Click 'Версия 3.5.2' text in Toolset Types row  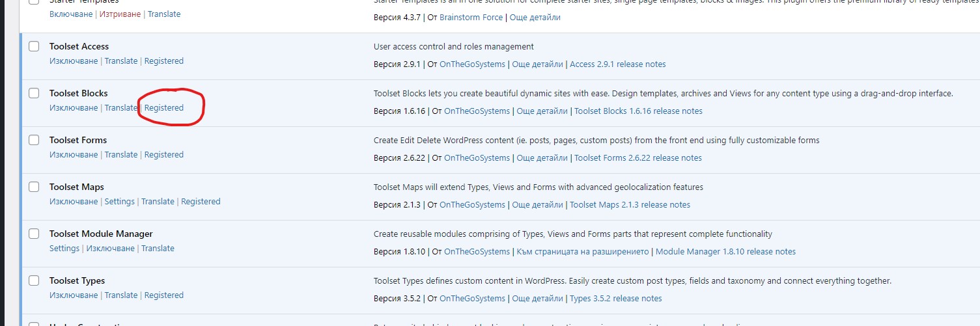(x=397, y=298)
